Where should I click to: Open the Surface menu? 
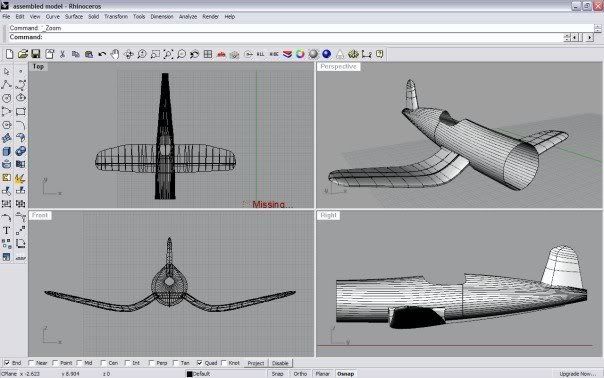(x=74, y=17)
